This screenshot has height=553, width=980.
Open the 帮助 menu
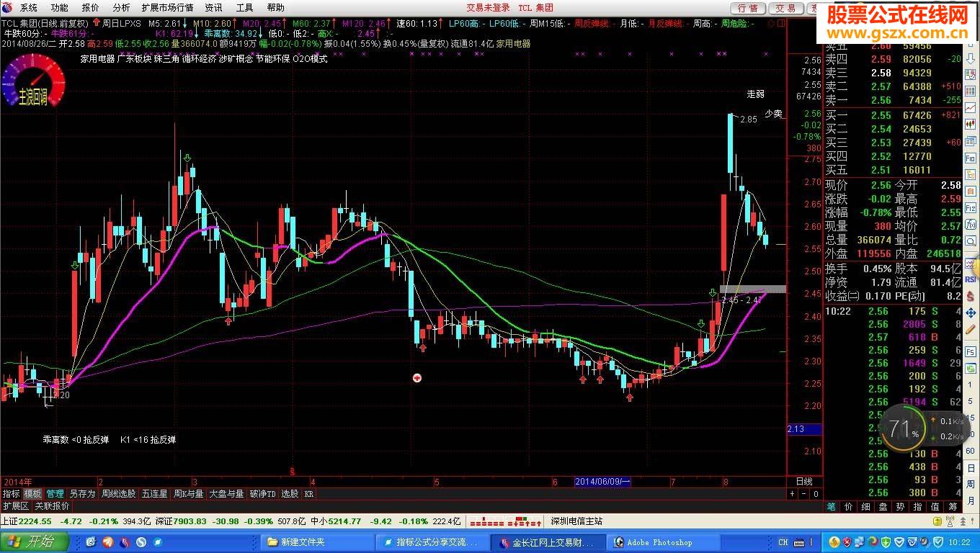click(276, 8)
